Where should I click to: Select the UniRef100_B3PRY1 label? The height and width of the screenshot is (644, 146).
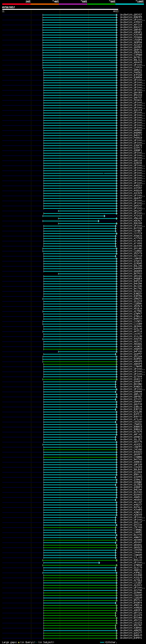131,638
